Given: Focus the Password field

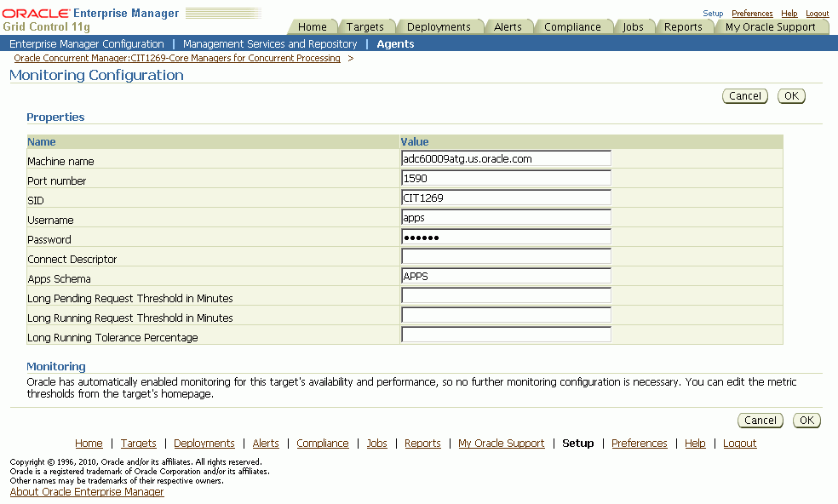Looking at the screenshot, I should 506,238.
